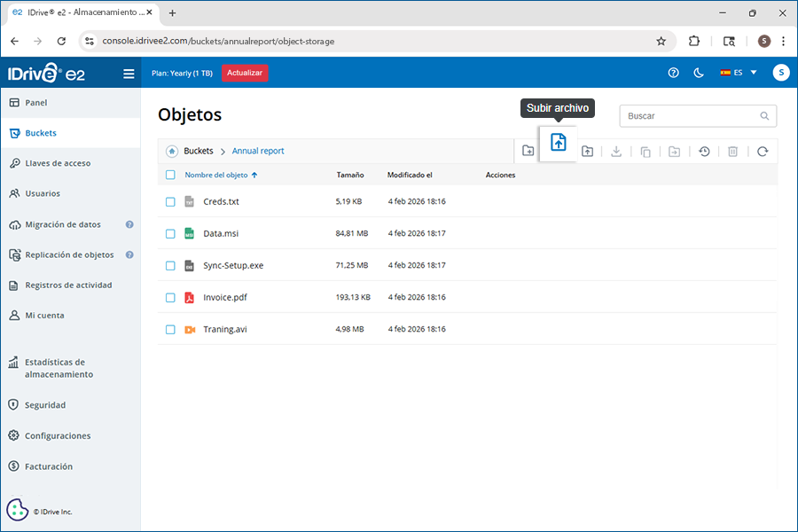Check the Creds.txt checkbox
This screenshot has width=798, height=532.
click(x=171, y=202)
